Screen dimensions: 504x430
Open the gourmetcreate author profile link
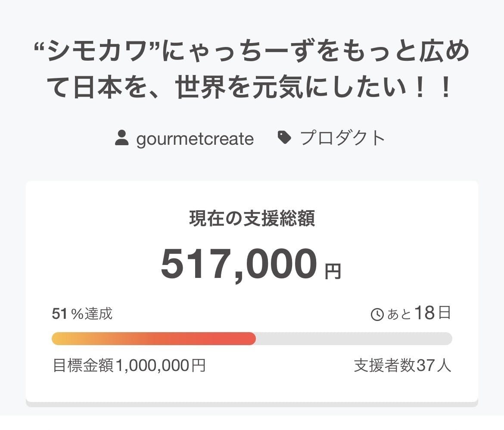[x=195, y=139]
